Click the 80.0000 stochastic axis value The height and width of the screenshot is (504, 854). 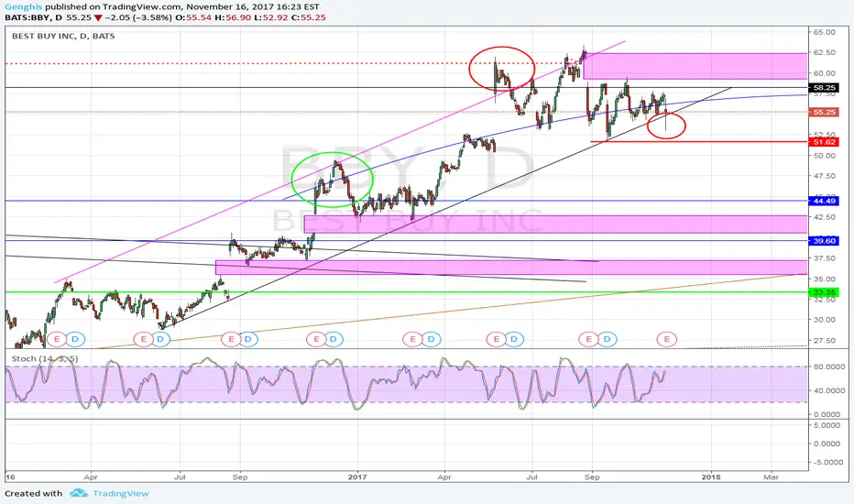829,367
